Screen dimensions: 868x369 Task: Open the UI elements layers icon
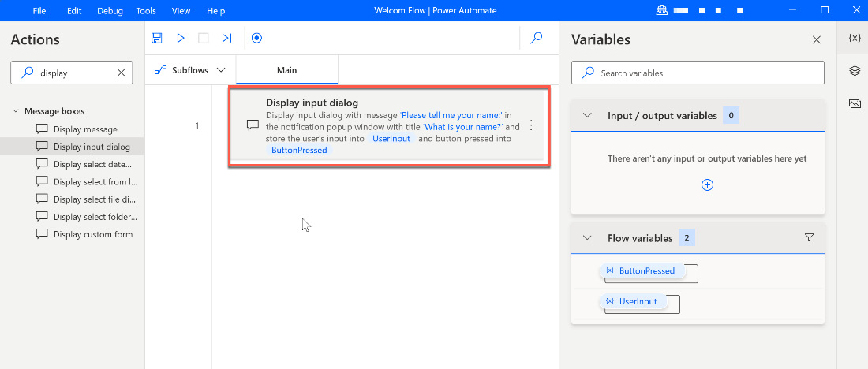pos(855,70)
